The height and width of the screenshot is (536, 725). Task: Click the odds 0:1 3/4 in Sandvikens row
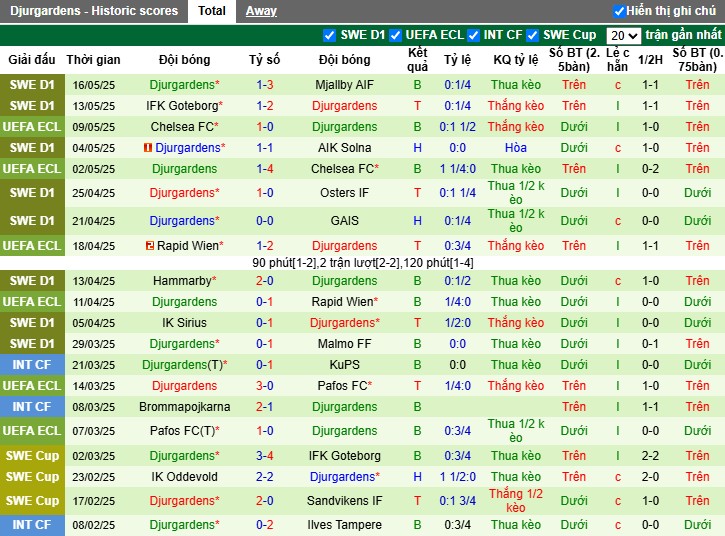pyautogui.click(x=458, y=501)
